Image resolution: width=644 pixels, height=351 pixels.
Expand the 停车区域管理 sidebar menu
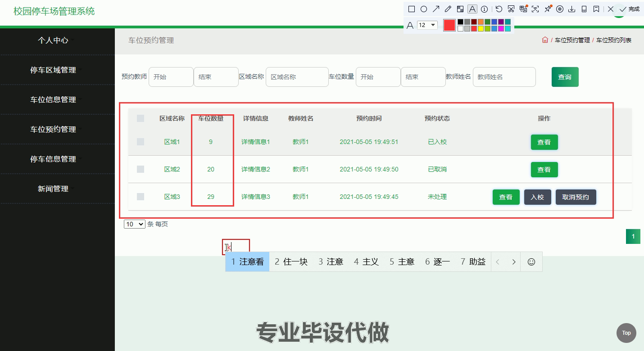(x=53, y=70)
